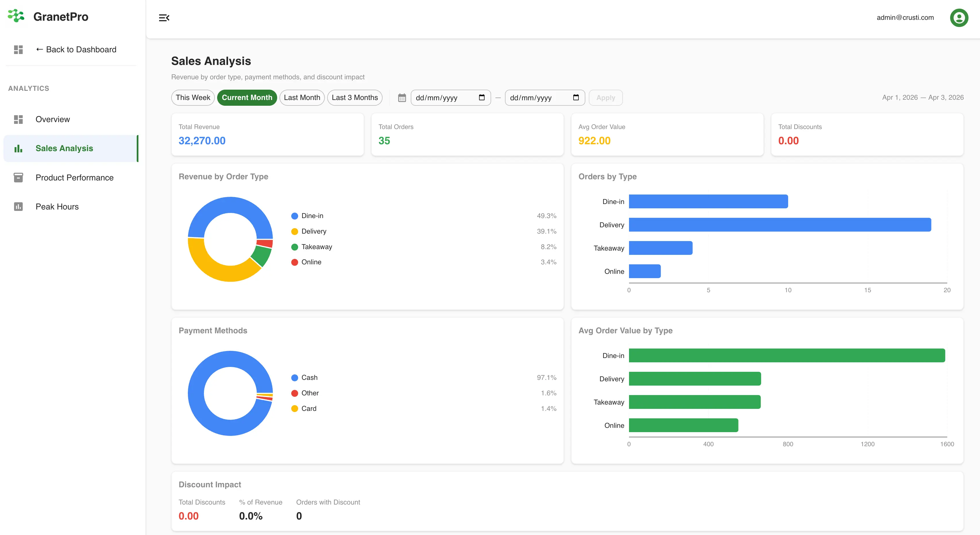Screen dimensions: 980x535
Task: Expand the dashboard grid icon near Back to Dashboard
Action: [x=18, y=49]
